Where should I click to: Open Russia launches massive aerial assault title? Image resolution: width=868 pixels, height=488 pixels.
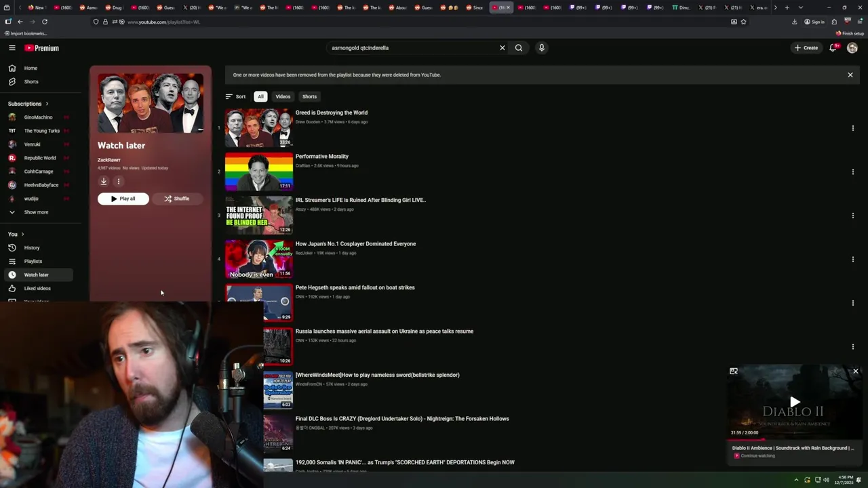(x=384, y=331)
